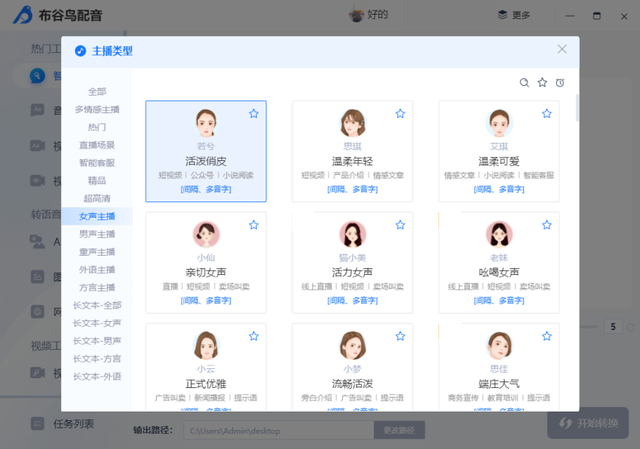Favorite the 思琪 温柔年轻 voice star
Image resolution: width=640 pixels, height=449 pixels.
pyautogui.click(x=400, y=113)
